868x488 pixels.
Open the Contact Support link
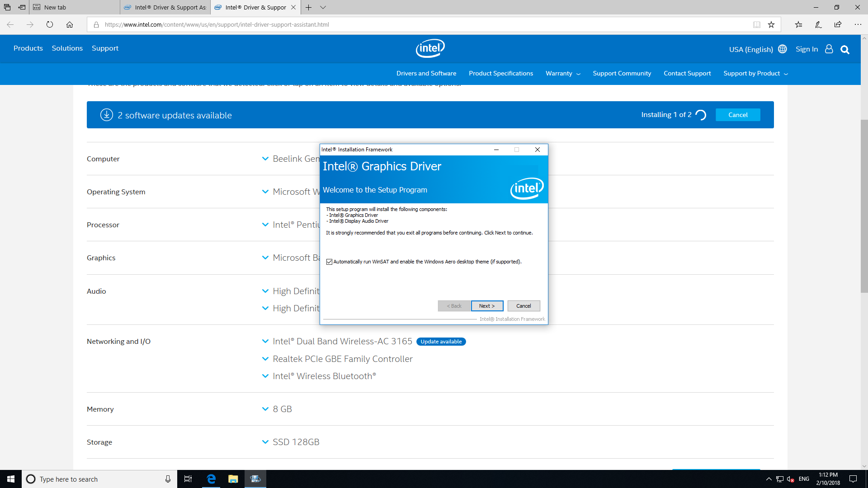687,73
